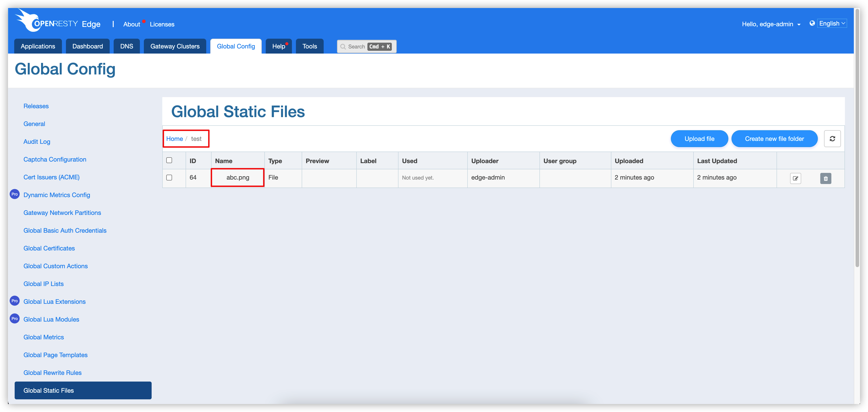This screenshot has width=868, height=412.
Task: Open the Gateway Clusters tab
Action: click(x=175, y=46)
